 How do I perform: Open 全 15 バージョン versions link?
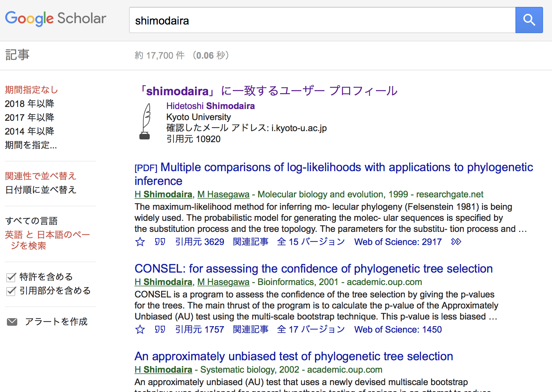(311, 242)
